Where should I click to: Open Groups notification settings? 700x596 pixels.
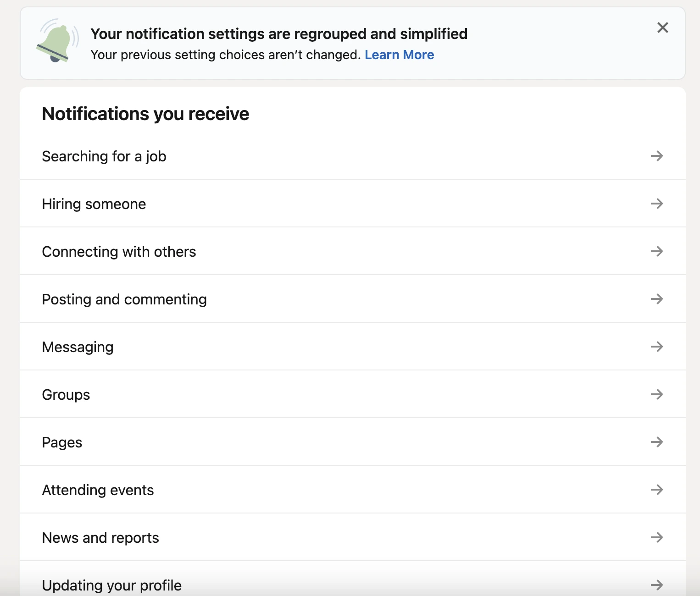coord(352,394)
